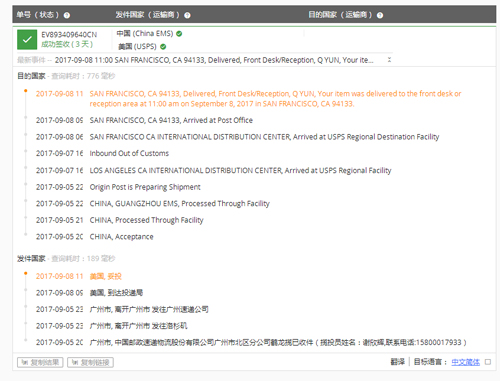Select tracking number EV893409640CN
This screenshot has width=500, height=381.
point(69,35)
